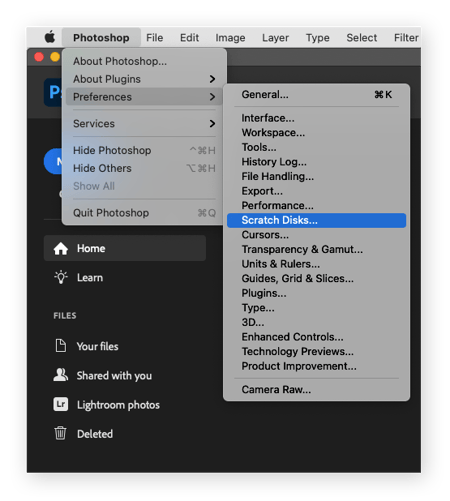This screenshot has height=501, width=450.
Task: Open General... preferences
Action: pyautogui.click(x=316, y=95)
